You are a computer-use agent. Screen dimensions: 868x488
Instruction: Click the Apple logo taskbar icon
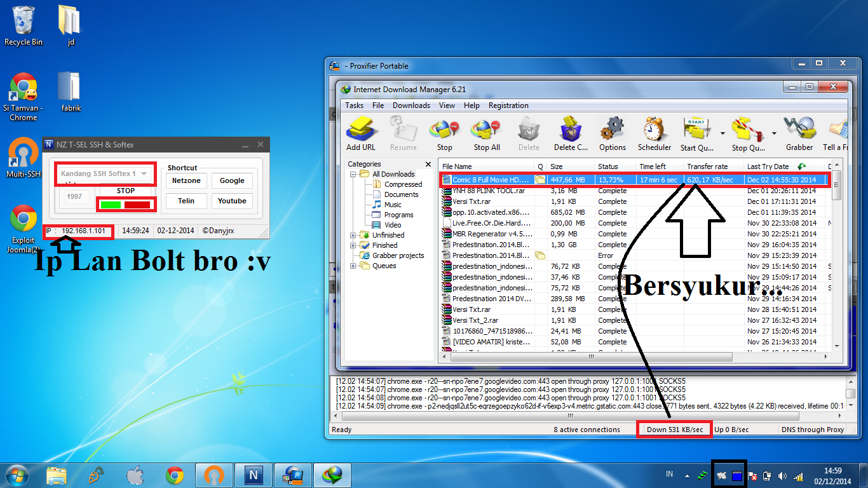pos(135,475)
